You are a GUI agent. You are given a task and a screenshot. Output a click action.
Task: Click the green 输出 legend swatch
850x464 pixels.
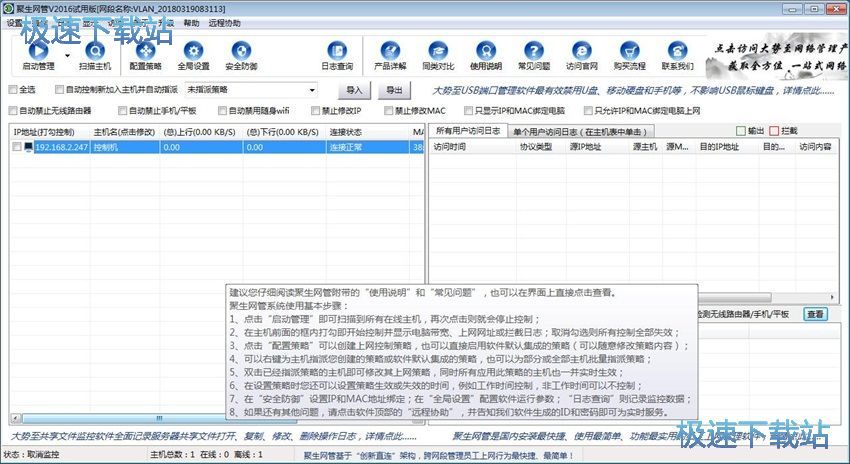(x=741, y=131)
